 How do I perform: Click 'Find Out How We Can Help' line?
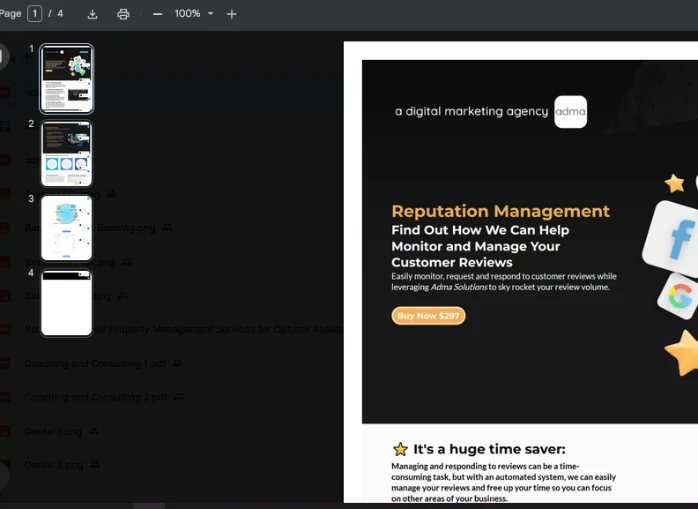(x=480, y=230)
